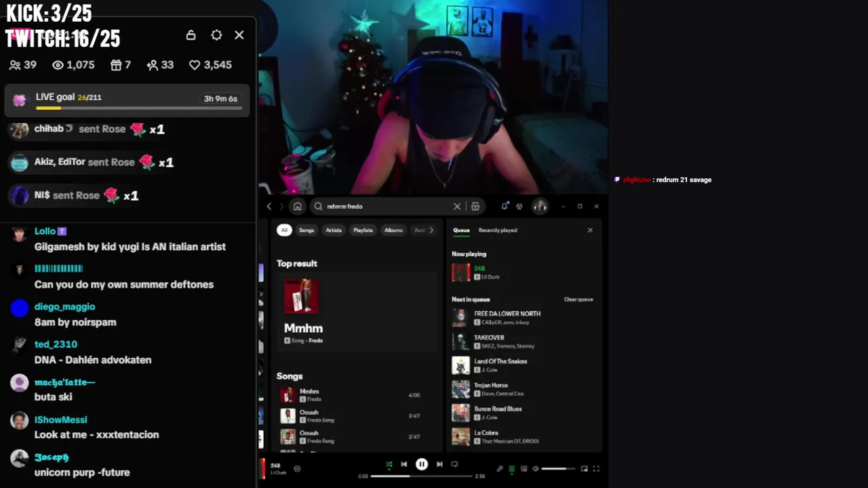The image size is (868, 488).
Task: Open the Browse icon next to search
Action: point(475,206)
